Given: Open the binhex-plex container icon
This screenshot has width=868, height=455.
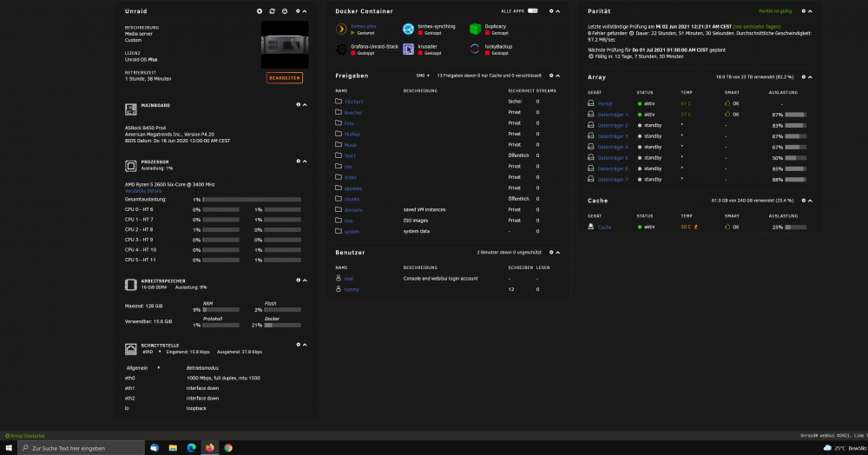Looking at the screenshot, I should click(x=341, y=29).
